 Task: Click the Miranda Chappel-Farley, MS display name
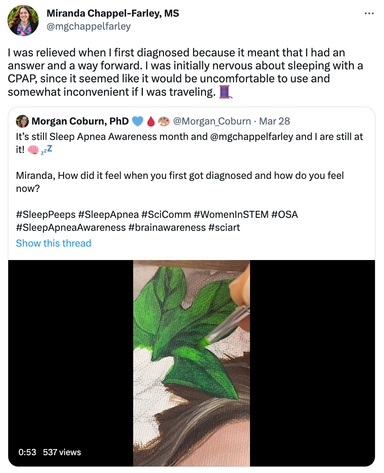click(x=113, y=13)
